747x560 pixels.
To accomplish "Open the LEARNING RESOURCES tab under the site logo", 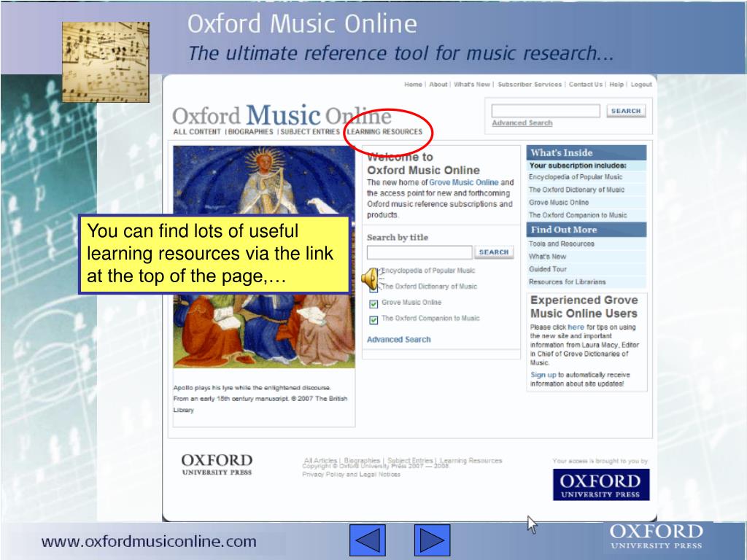I will click(384, 132).
